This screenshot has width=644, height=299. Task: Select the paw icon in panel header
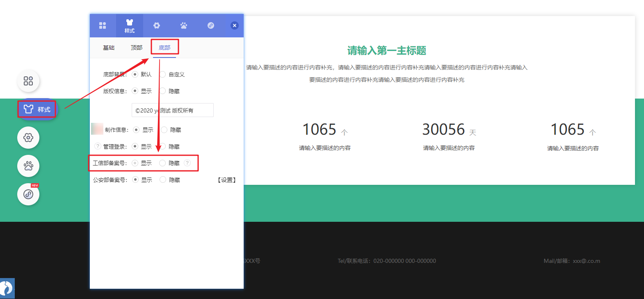(184, 25)
